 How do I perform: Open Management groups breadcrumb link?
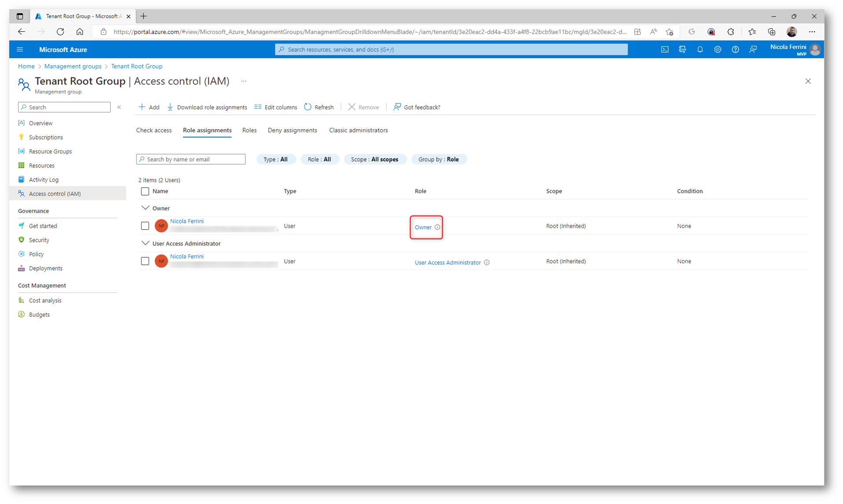click(73, 66)
